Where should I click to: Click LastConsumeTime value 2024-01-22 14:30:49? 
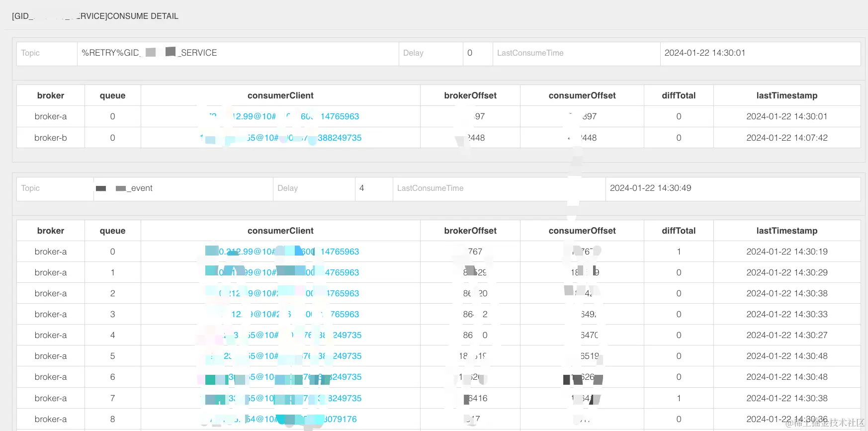click(650, 188)
